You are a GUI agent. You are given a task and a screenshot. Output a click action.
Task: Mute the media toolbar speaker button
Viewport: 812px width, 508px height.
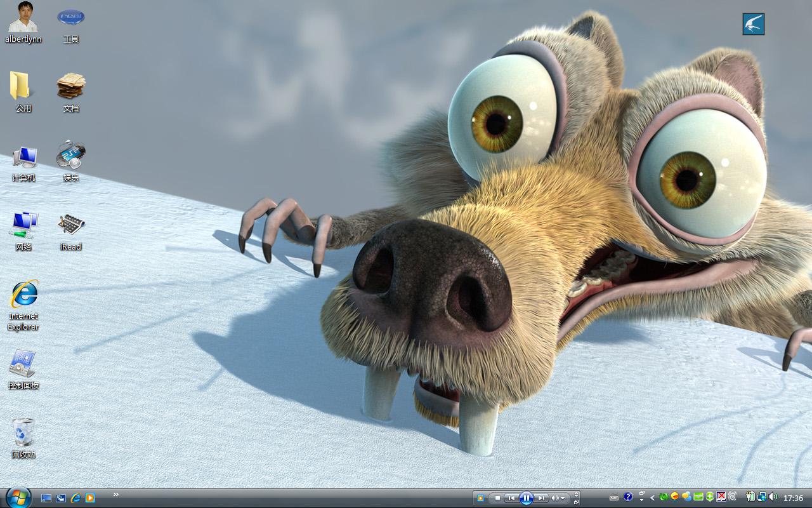click(555, 498)
